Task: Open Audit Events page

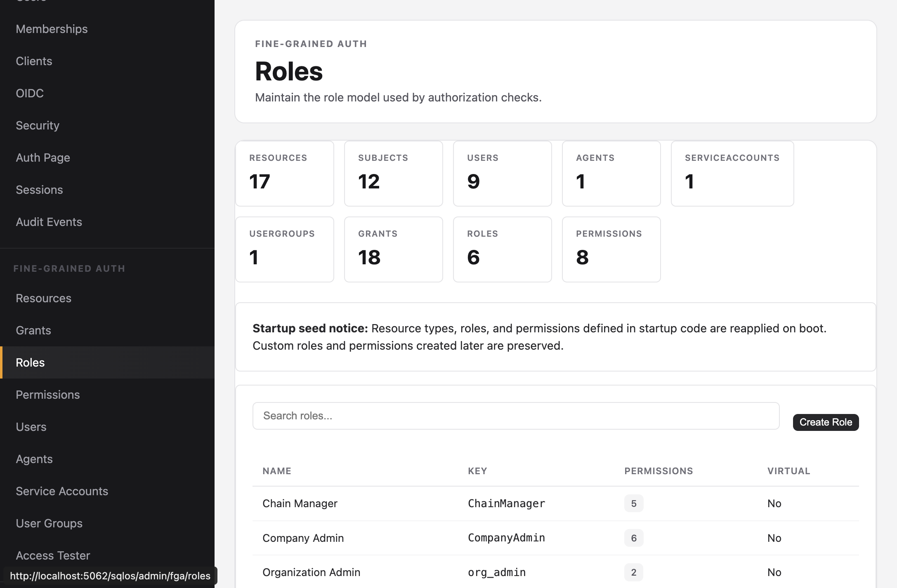Action: [x=49, y=222]
